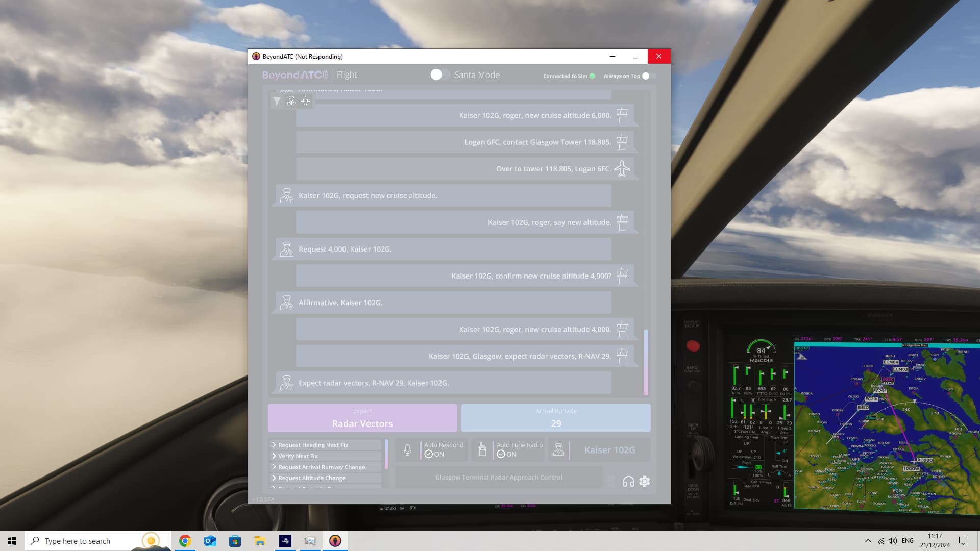
Task: Select the controller icon beside Kaiser 102G
Action: click(558, 449)
